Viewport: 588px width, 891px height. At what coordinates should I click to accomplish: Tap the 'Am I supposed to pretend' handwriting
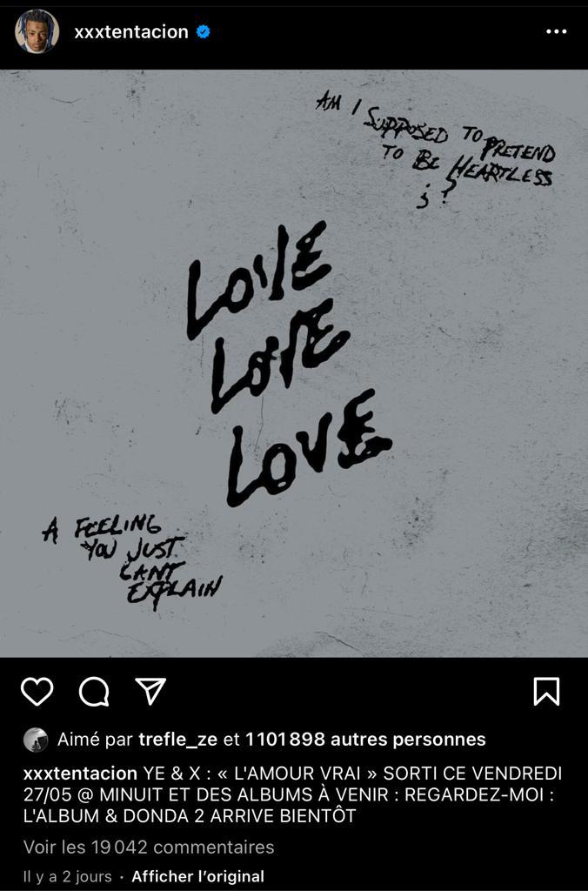click(435, 148)
